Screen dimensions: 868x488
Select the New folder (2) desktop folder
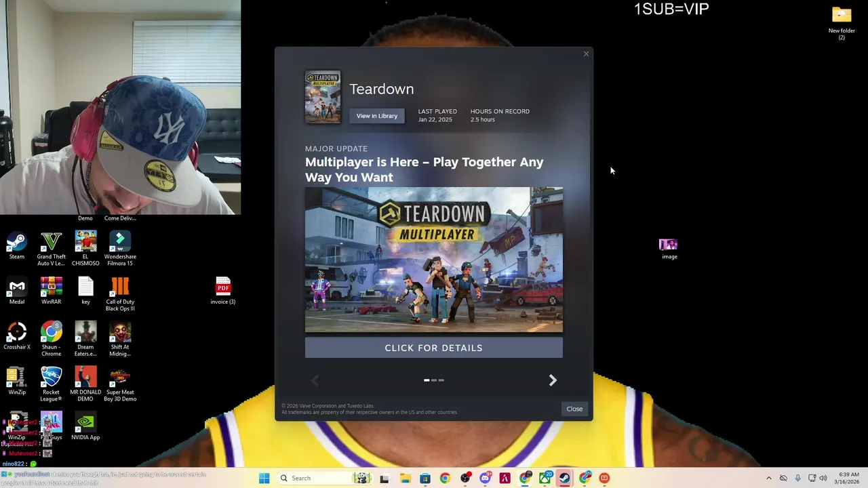tap(842, 23)
